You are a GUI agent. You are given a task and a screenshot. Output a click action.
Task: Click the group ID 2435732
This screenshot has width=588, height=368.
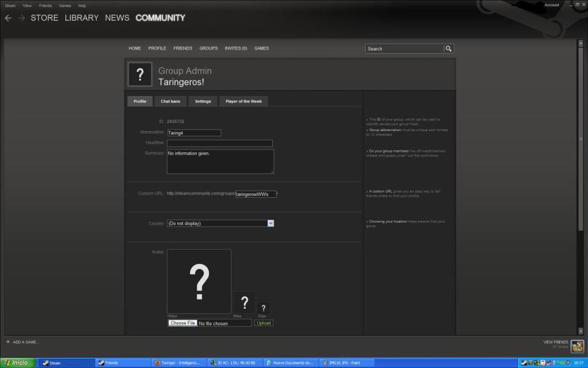coord(176,122)
